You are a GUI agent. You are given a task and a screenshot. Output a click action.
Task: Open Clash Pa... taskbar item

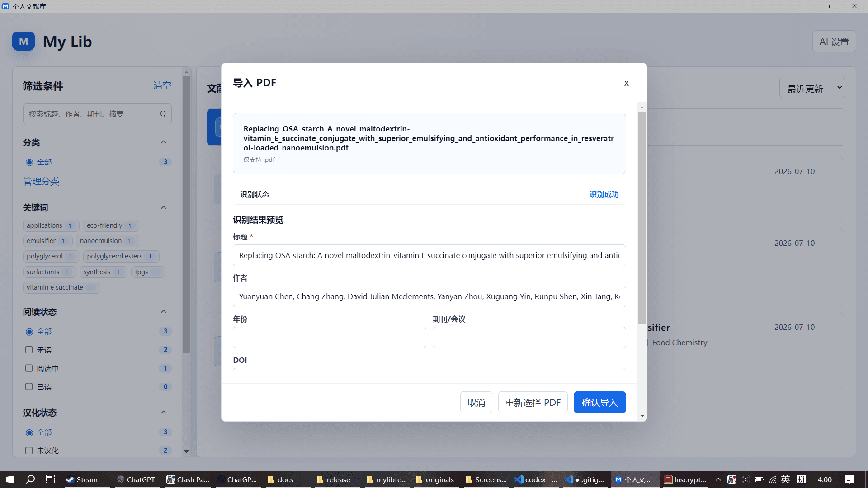tap(188, 479)
